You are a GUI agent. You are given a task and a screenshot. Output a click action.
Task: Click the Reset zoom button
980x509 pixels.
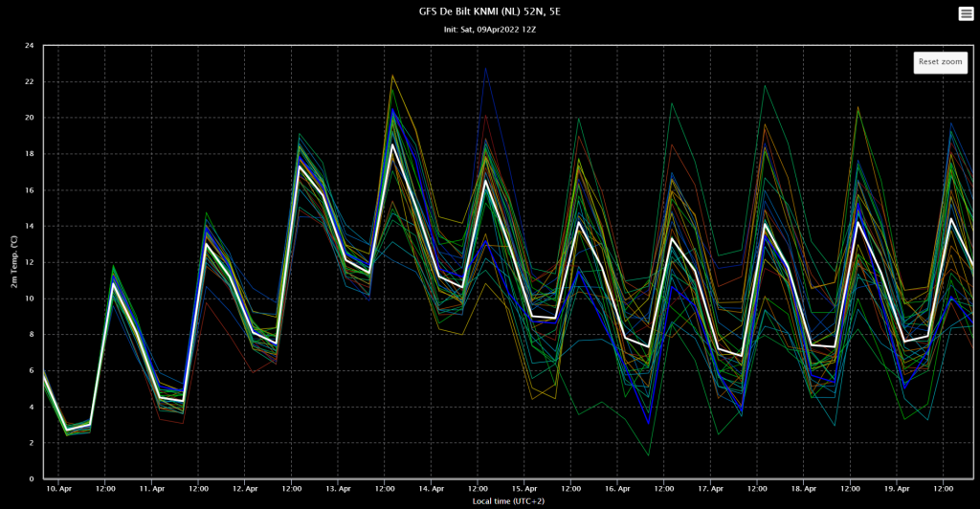pyautogui.click(x=940, y=62)
